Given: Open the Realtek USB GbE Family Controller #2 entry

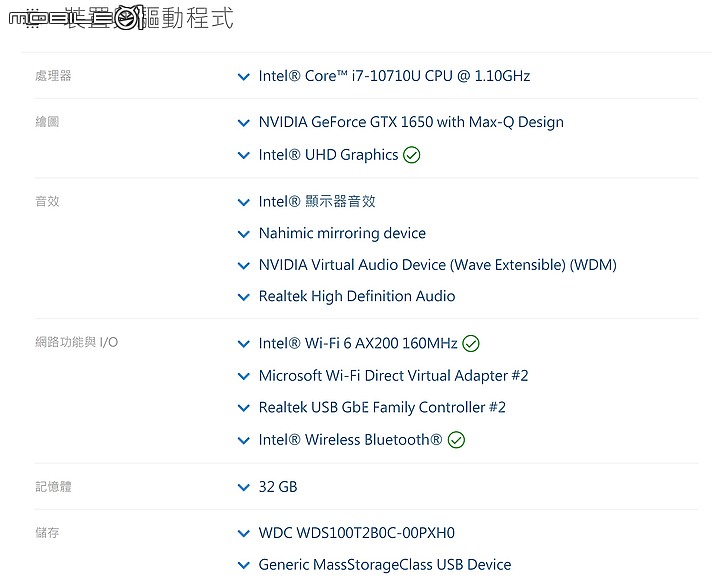Looking at the screenshot, I should pyautogui.click(x=382, y=408).
